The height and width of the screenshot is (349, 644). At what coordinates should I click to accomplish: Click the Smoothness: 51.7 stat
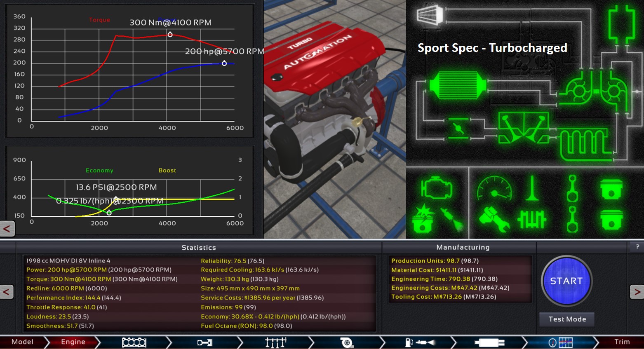pos(60,326)
